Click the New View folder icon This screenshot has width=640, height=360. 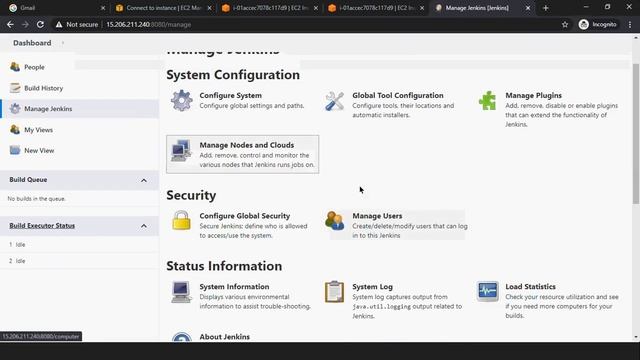click(x=15, y=150)
